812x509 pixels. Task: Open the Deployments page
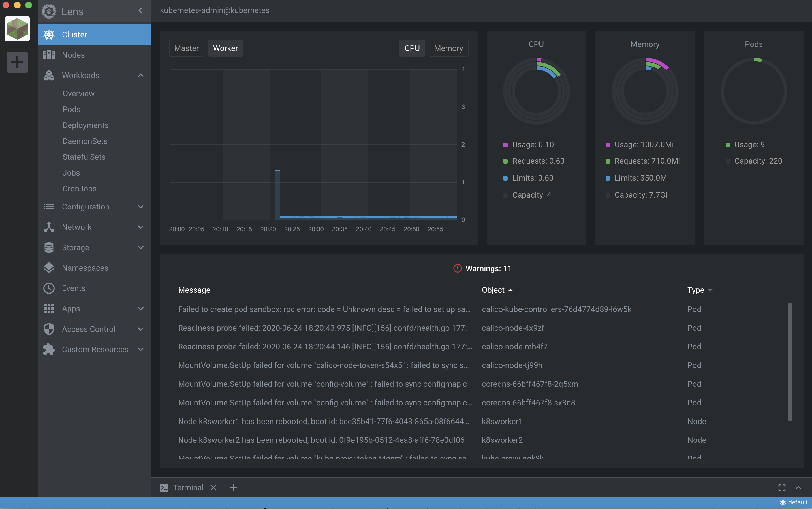point(85,125)
